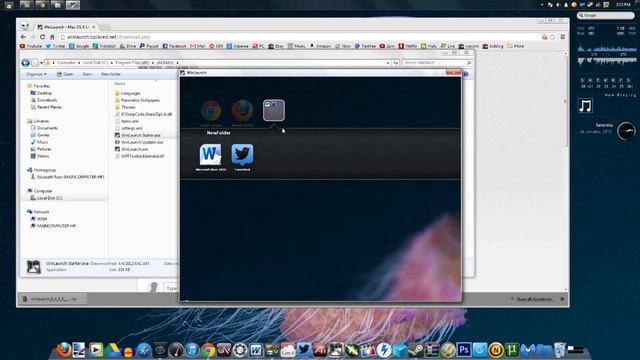Click the analog clock widget
640x360 pixels.
626,131
